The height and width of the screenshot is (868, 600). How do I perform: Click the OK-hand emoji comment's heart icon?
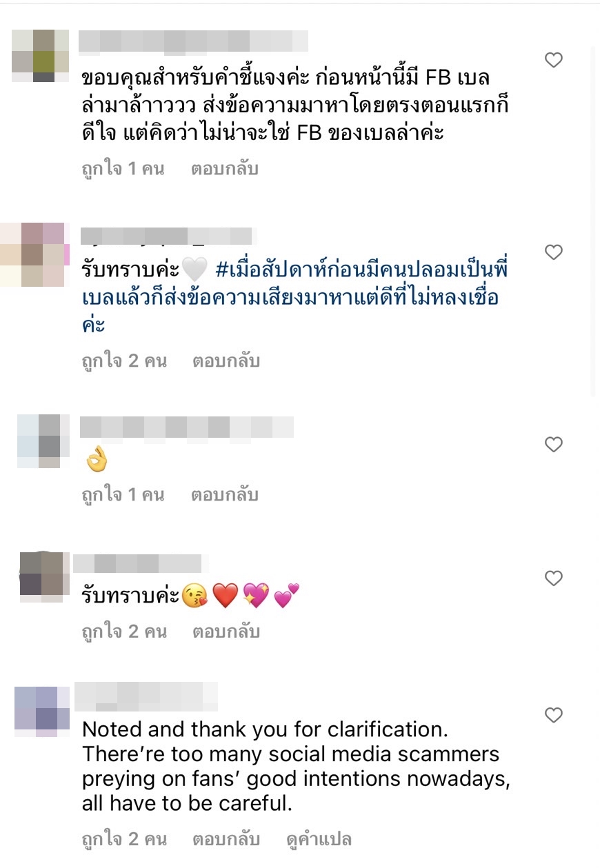pos(552,445)
